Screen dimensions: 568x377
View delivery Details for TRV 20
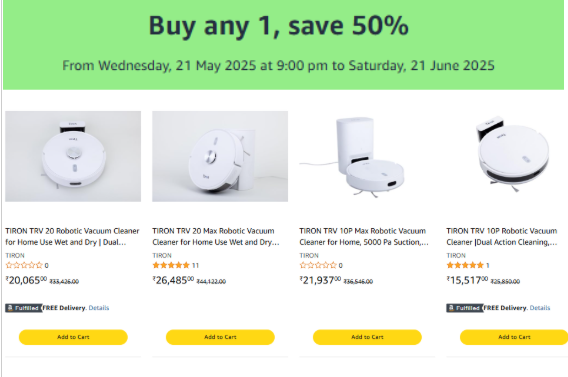[x=99, y=308]
